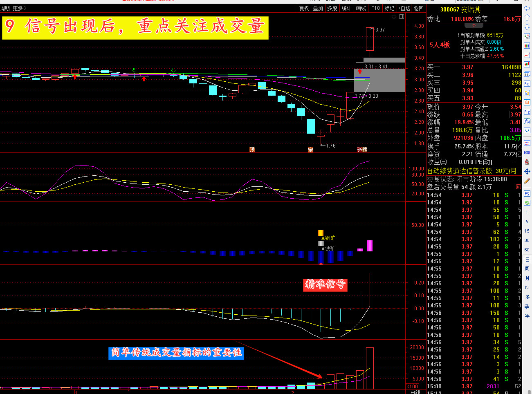Switch to daily (日) period
The image size is (532, 394).
pyautogui.click(x=527, y=260)
